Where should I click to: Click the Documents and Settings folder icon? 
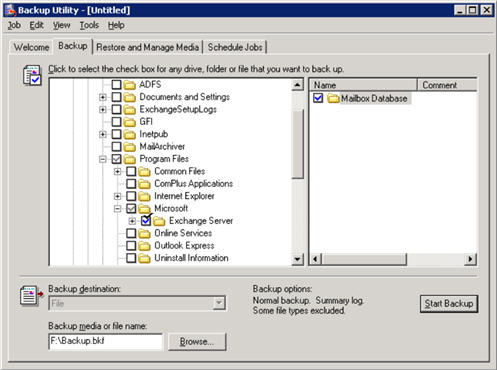tap(130, 97)
